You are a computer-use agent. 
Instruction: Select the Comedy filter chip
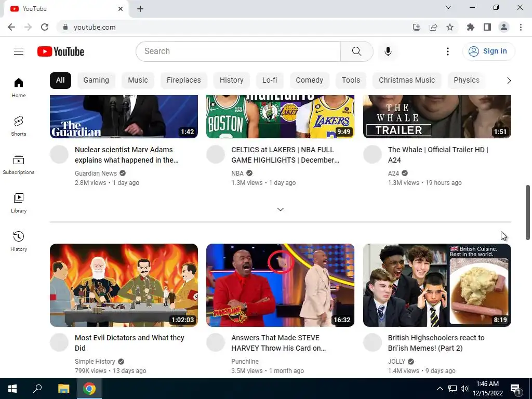tap(309, 81)
